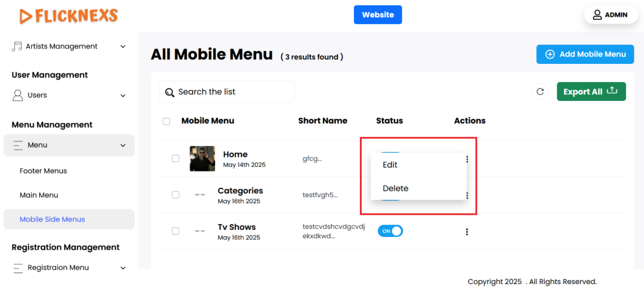Choose Edit from the actions popup

tap(390, 165)
